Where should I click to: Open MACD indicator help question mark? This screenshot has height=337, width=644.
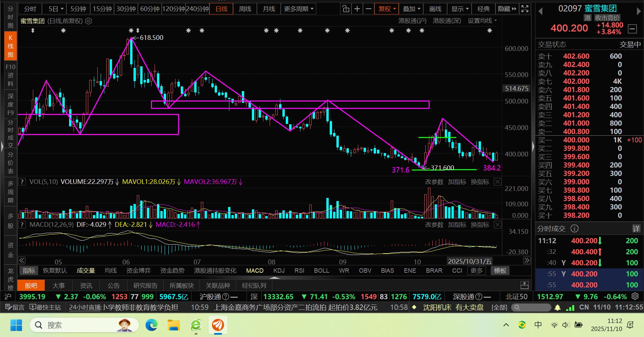click(x=22, y=225)
